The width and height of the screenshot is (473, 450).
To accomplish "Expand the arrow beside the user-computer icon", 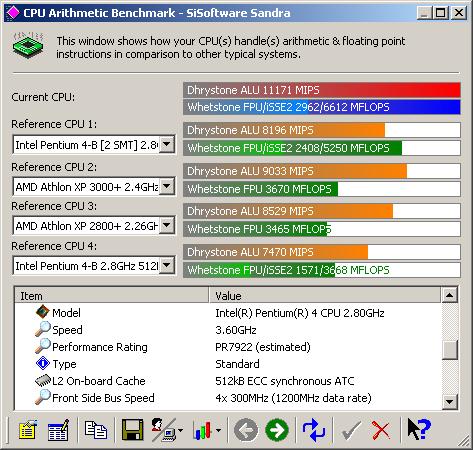I will [180, 431].
